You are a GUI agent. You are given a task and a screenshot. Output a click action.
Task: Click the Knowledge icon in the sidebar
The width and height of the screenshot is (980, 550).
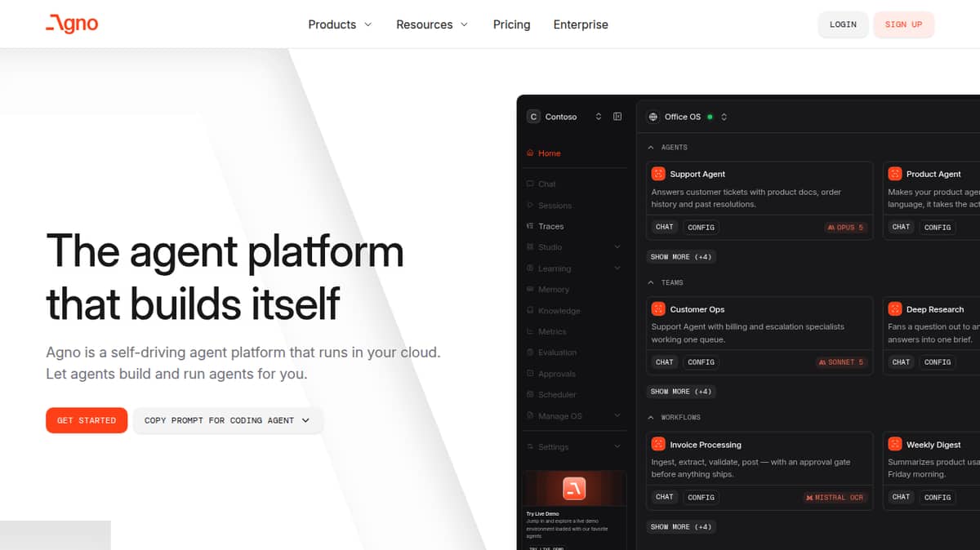(x=530, y=311)
